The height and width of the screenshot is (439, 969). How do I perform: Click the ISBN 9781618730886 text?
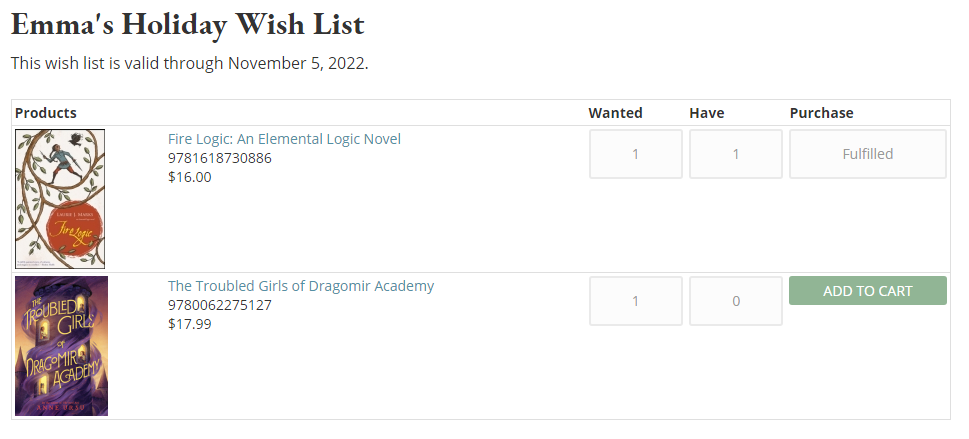[x=220, y=158]
